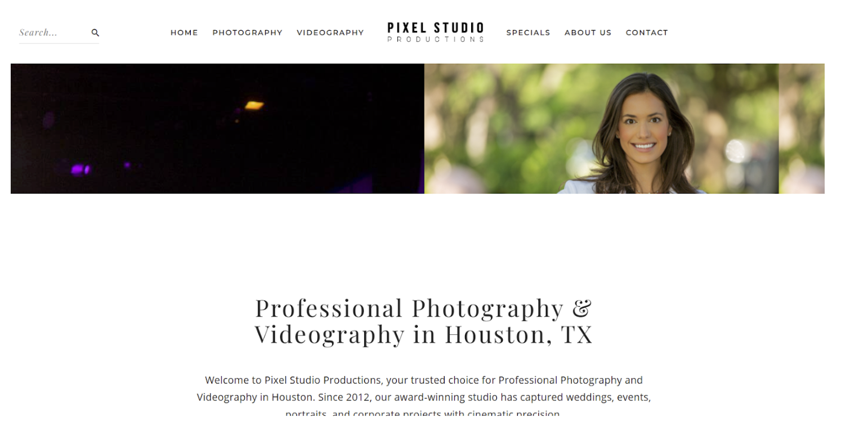Open the Specials menu item
868x421 pixels.
point(528,33)
